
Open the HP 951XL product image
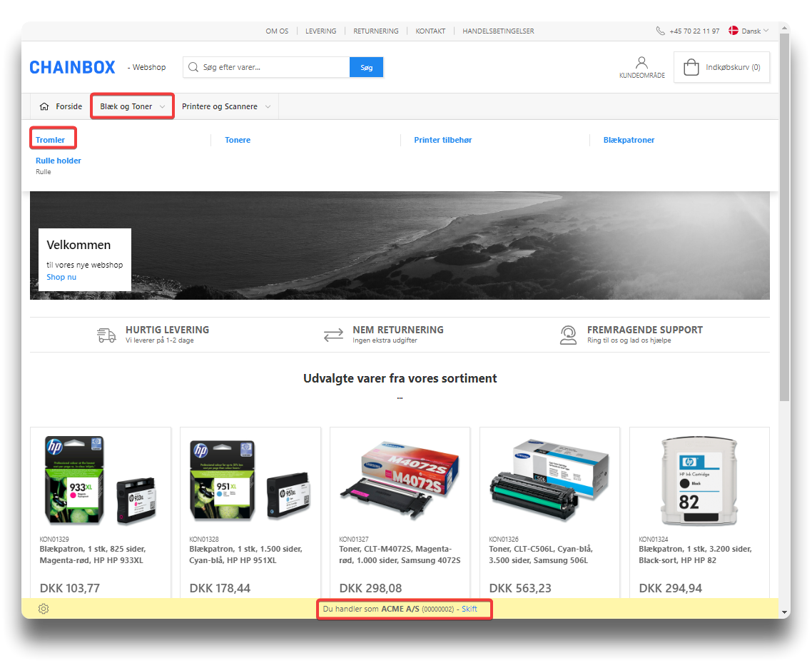(x=250, y=480)
